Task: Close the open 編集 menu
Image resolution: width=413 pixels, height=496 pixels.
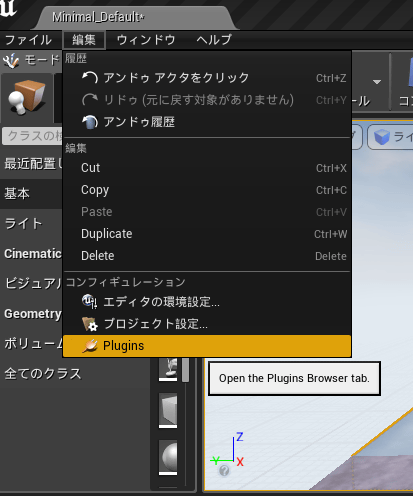Action: coord(84,40)
